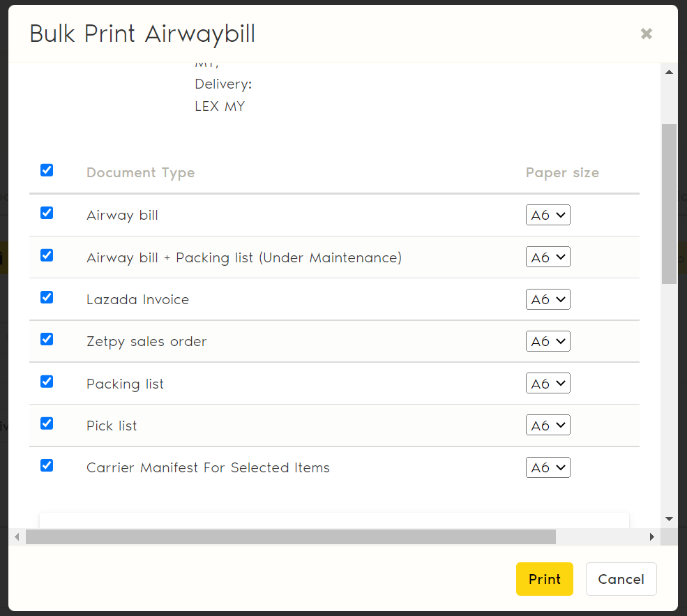Uncheck the Lazada Invoice checkbox
Image resolution: width=687 pixels, height=616 pixels.
tap(47, 297)
